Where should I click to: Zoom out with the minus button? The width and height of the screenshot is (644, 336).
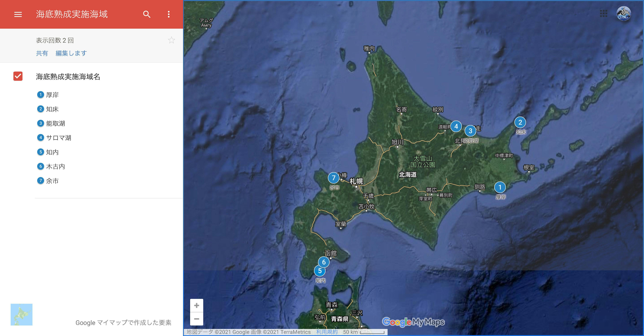[196, 319]
